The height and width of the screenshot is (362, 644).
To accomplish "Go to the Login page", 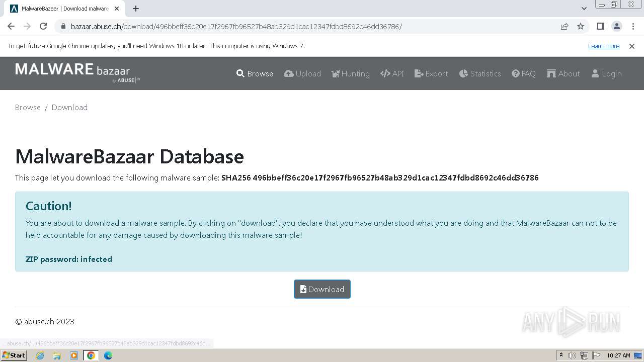I will (x=606, y=73).
